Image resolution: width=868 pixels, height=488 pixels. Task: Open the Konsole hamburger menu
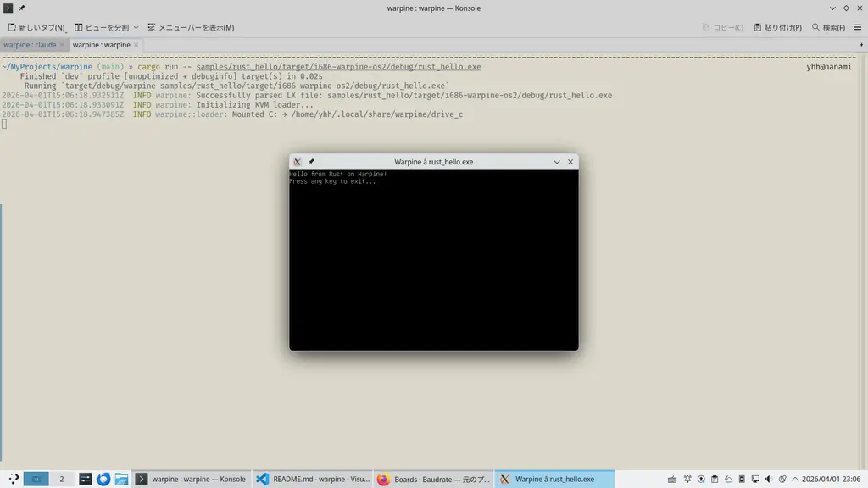pyautogui.click(x=857, y=27)
